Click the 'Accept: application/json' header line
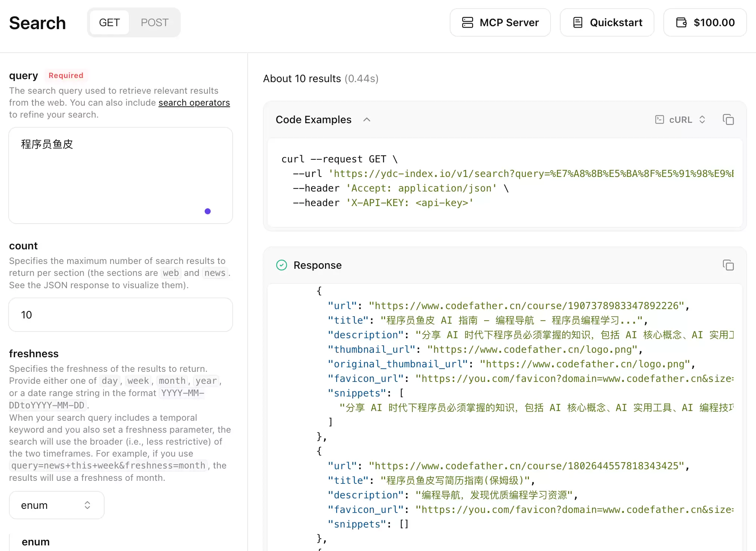Viewport: 756px width, 551px height. pos(401,188)
